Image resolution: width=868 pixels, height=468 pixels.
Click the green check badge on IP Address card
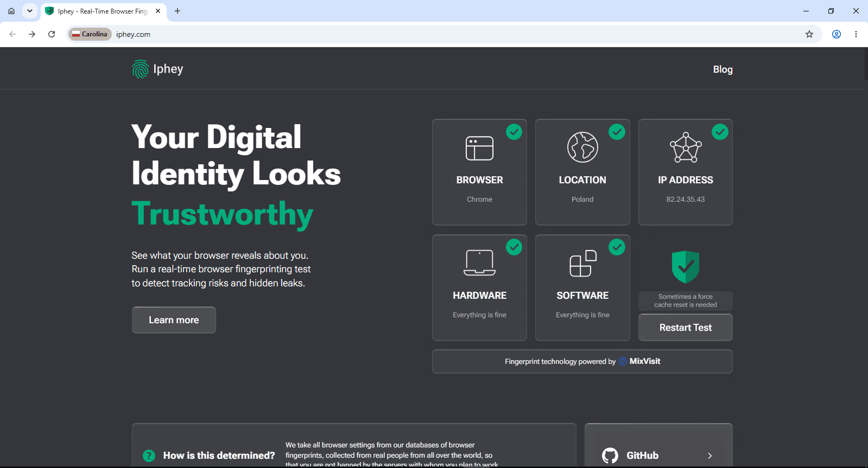point(720,132)
